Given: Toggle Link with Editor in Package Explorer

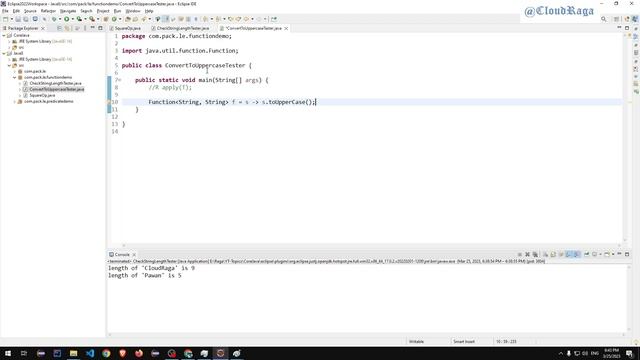Looking at the screenshot, I should [67, 28].
